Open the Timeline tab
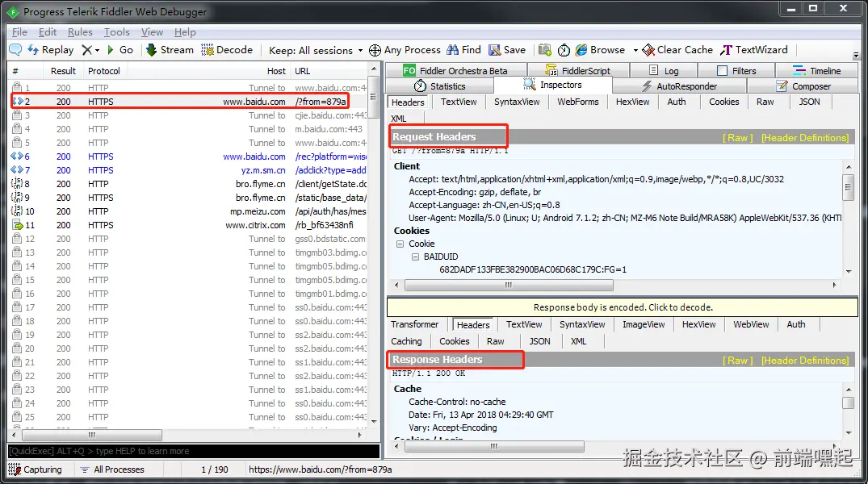This screenshot has height=484, width=868. pos(816,70)
